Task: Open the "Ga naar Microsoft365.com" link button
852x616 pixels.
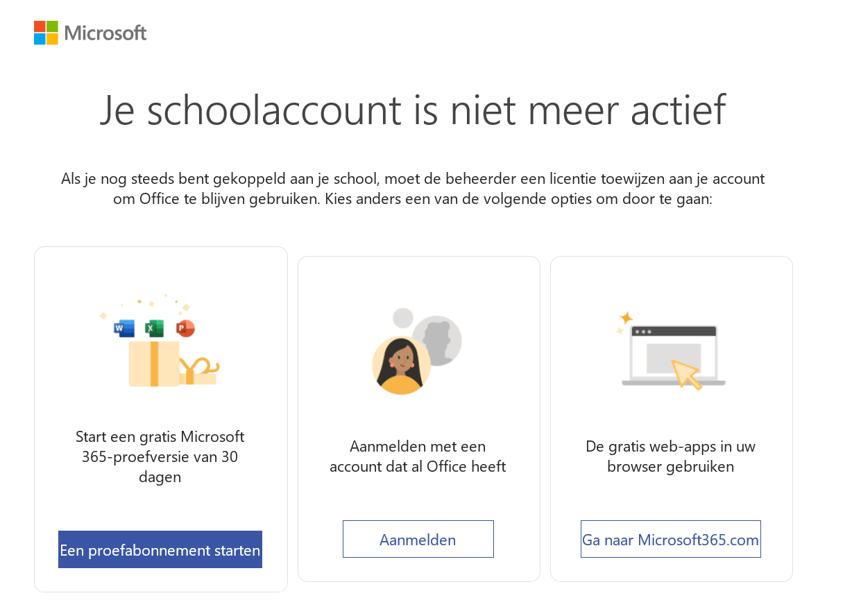Action: 671,539
